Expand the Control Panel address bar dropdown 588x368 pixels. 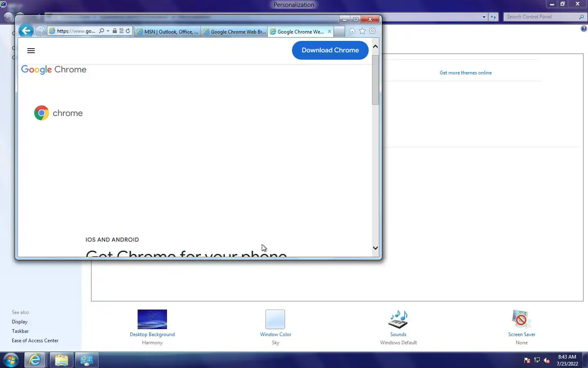pyautogui.click(x=484, y=17)
